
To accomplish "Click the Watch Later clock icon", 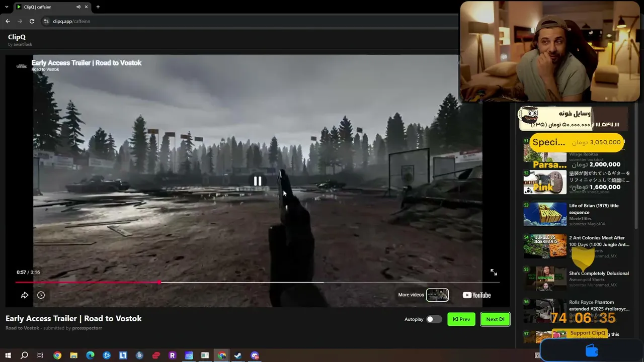I will (x=41, y=295).
